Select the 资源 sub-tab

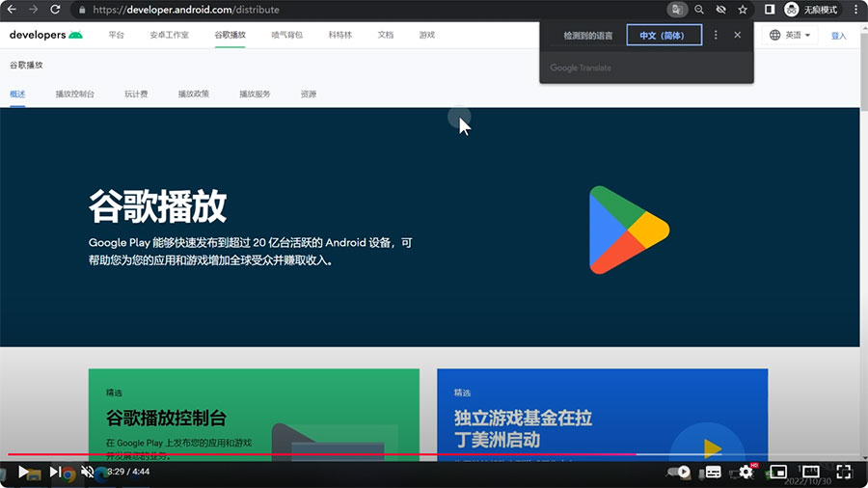click(x=309, y=95)
